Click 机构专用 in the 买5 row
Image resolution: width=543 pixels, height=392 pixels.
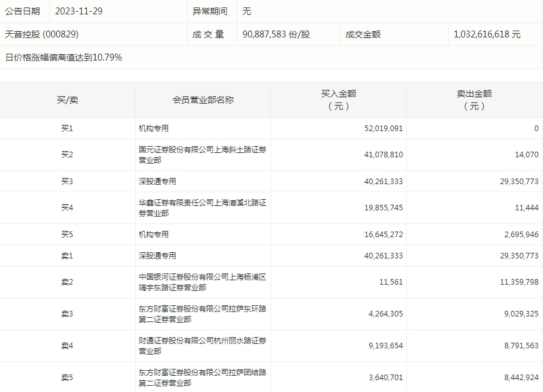pyautogui.click(x=154, y=235)
